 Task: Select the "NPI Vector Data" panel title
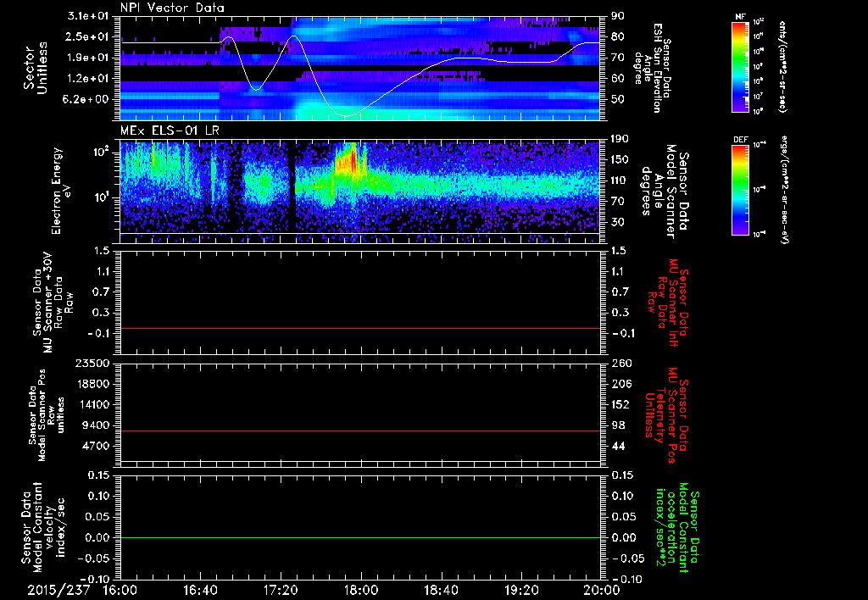(173, 8)
